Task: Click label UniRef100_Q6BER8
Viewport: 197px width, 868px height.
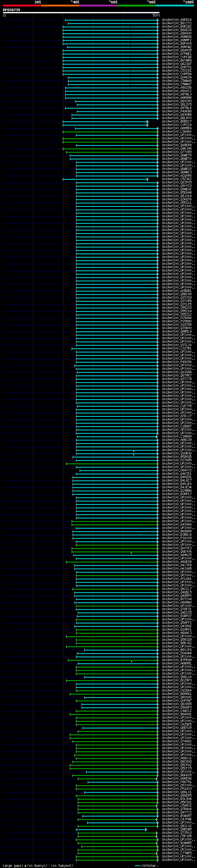Action: pyautogui.click(x=176, y=145)
